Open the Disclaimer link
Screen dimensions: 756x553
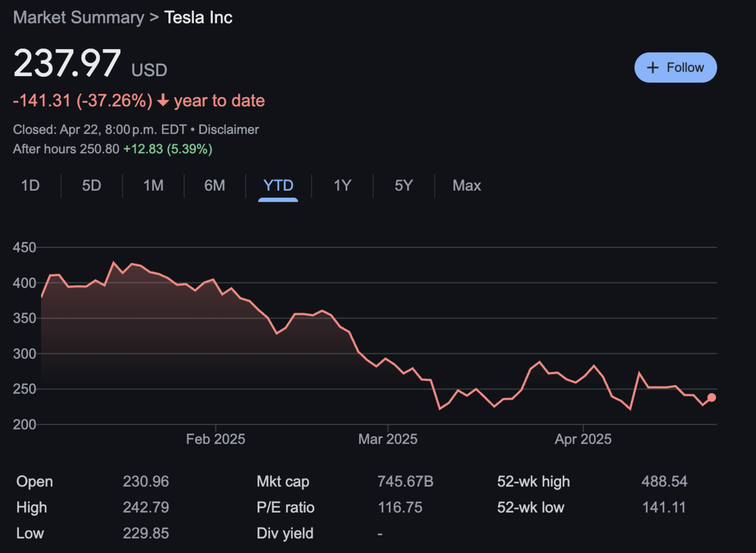228,129
